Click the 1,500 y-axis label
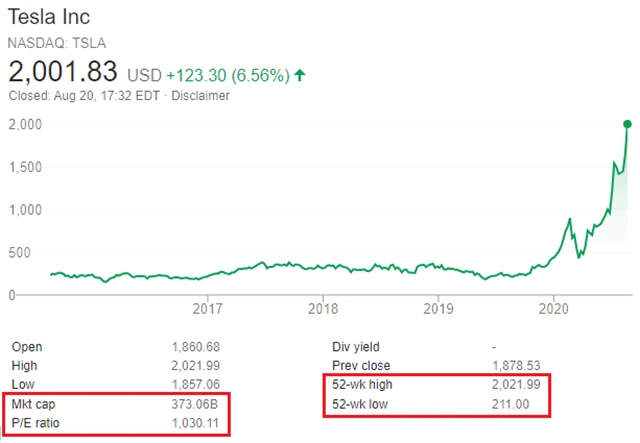The image size is (640, 443). [x=25, y=167]
